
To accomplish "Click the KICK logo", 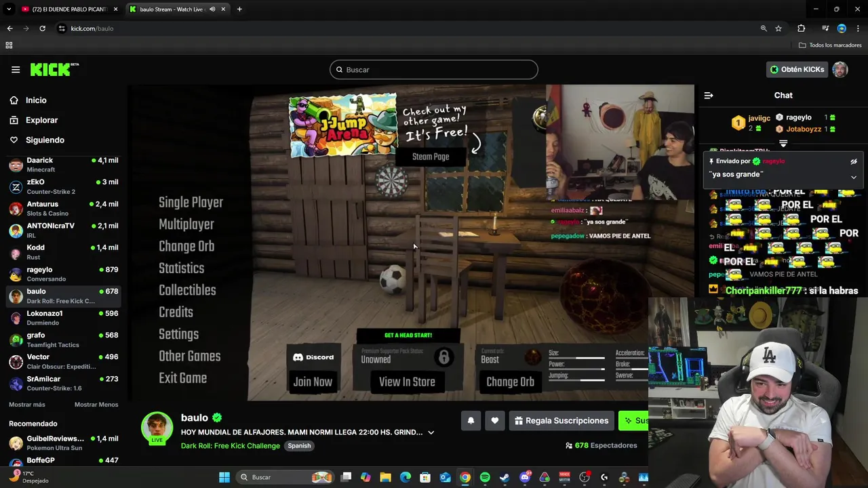I will [x=54, y=70].
